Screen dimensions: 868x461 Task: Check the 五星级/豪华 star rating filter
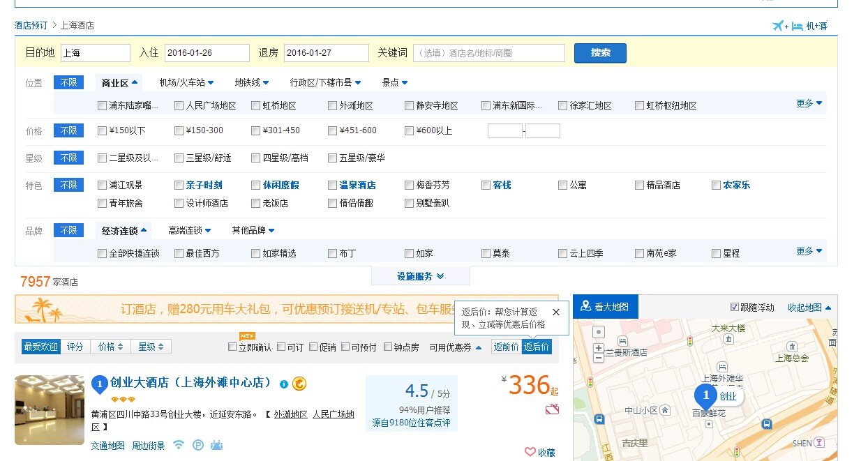[332, 158]
